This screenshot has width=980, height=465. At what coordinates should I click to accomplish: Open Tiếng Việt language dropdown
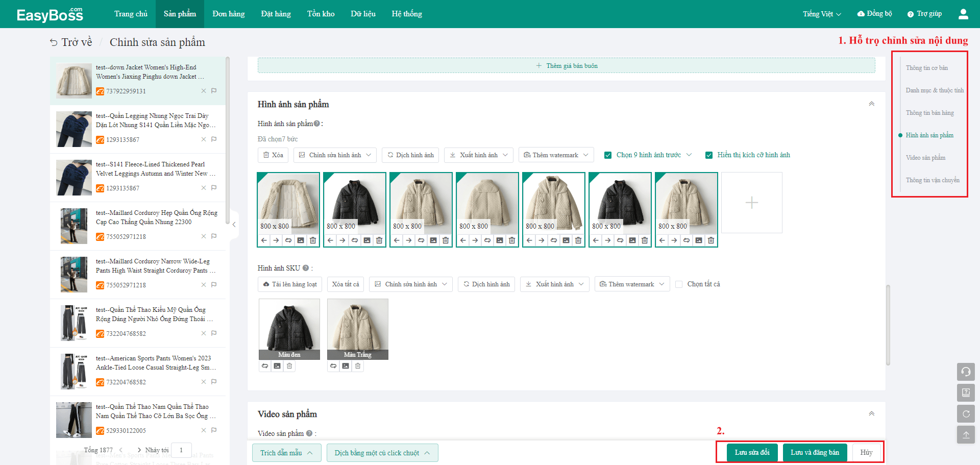point(822,14)
